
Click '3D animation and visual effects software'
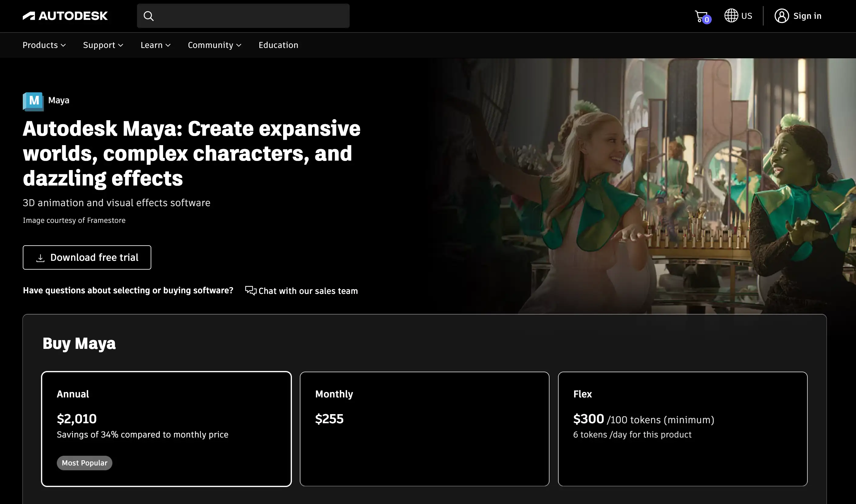click(117, 203)
